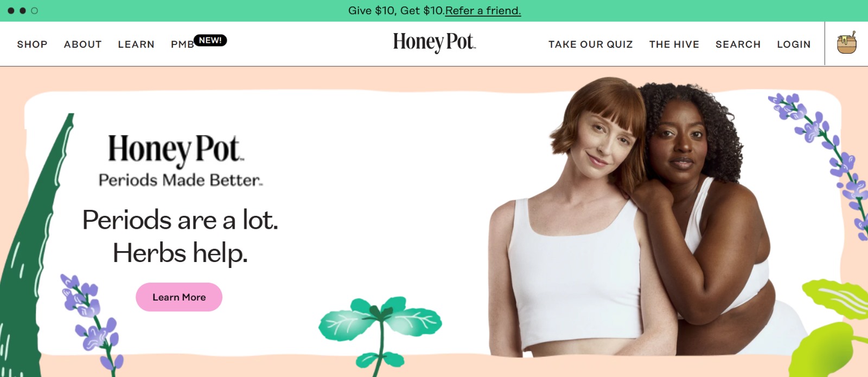
Task: Click the NEW! badge beside PMB
Action: [210, 40]
